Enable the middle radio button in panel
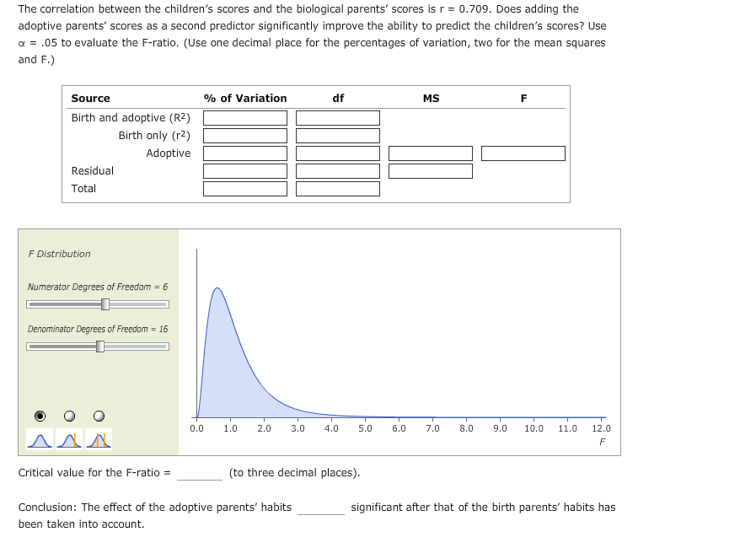 pos(68,415)
